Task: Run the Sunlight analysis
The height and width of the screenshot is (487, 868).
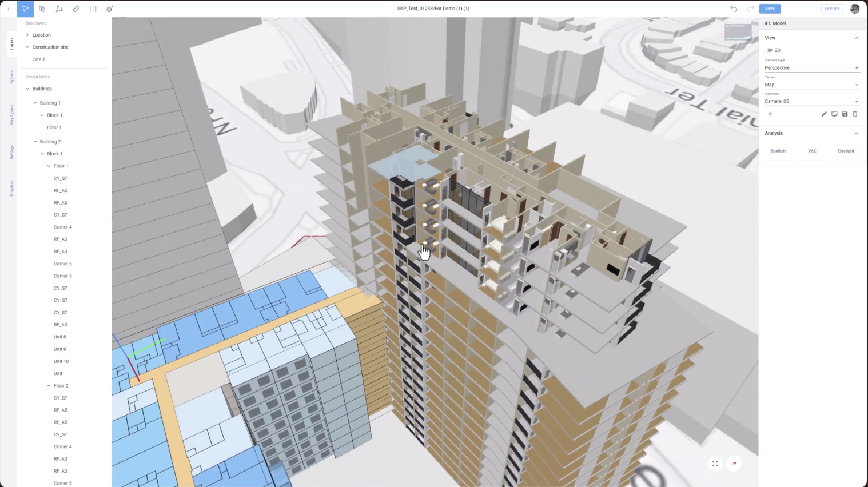Action: click(x=778, y=151)
